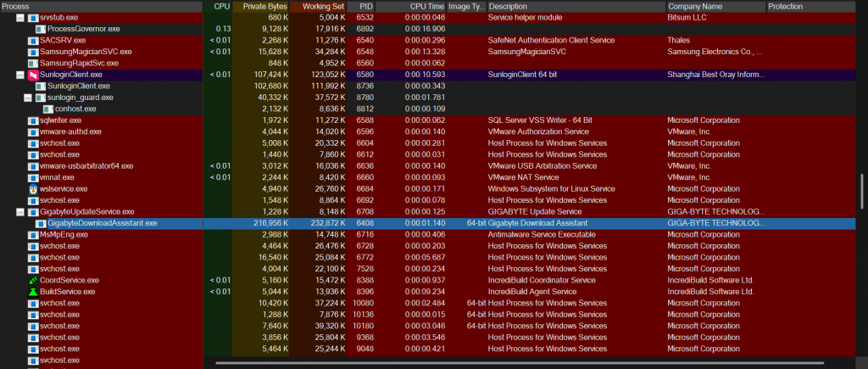
Task: Click the 'VMware NAT Service' description
Action: tap(522, 177)
